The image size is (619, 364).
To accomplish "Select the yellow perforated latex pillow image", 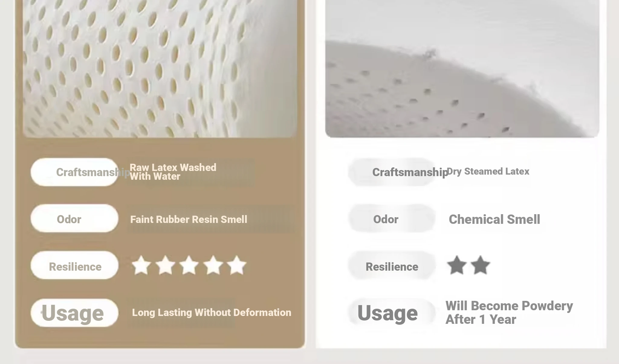I will click(160, 69).
